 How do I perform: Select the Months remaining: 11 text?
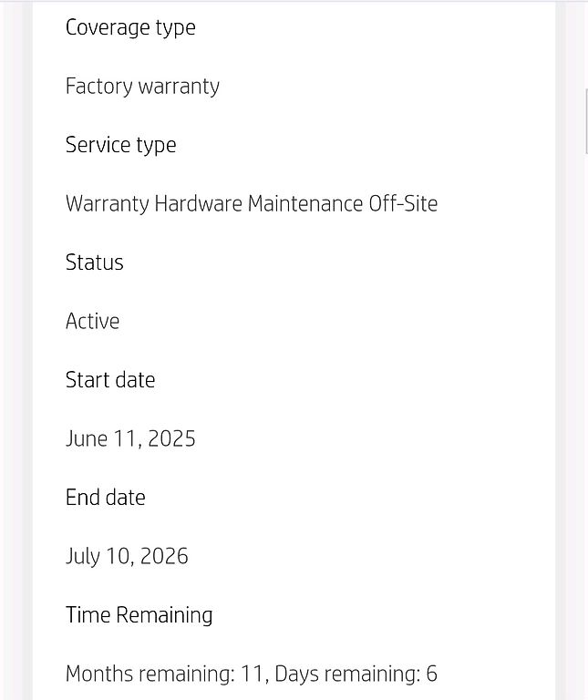(x=166, y=674)
